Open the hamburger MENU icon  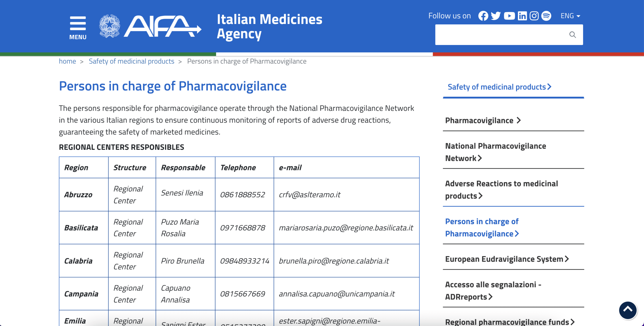(x=78, y=28)
